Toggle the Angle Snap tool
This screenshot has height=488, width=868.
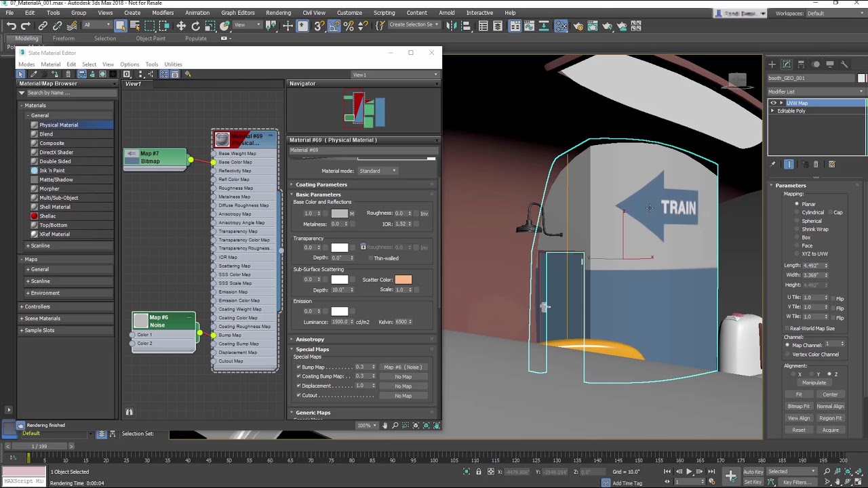[334, 26]
